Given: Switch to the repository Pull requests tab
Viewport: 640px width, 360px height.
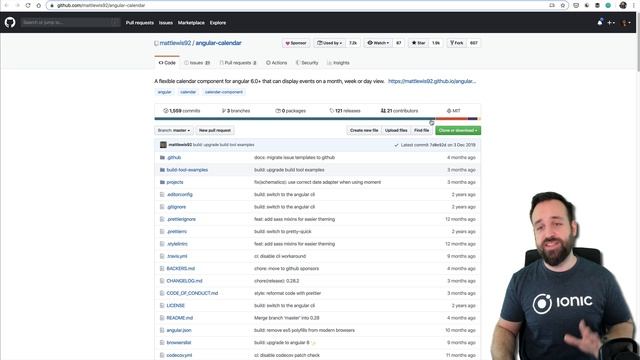Looking at the screenshot, I should click(238, 63).
